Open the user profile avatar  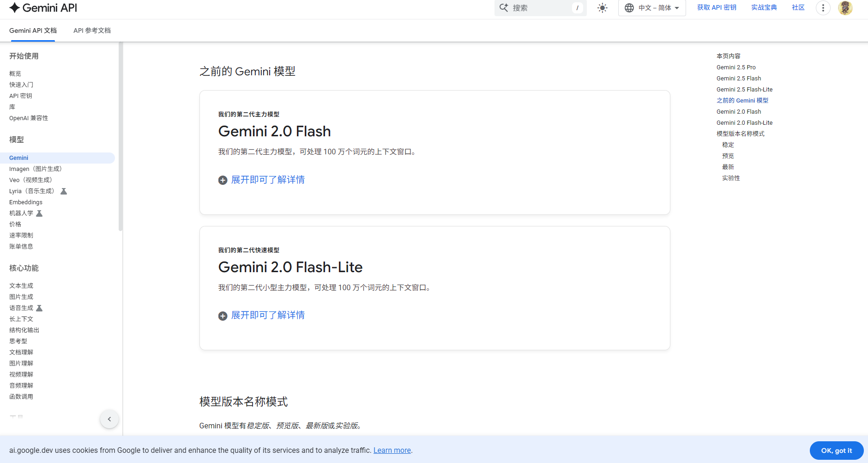[x=845, y=8]
